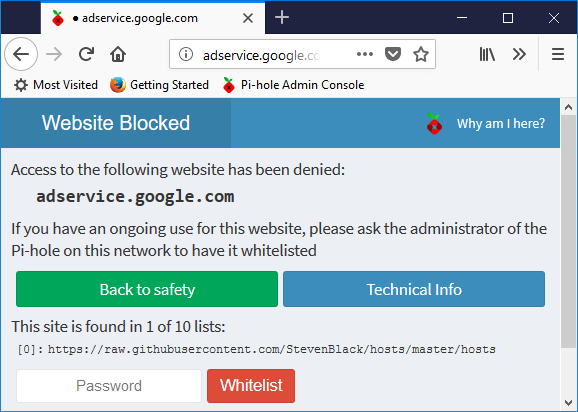Expand the toolbar overflow chevron
Screen dimensions: 578x412
pos(519,55)
